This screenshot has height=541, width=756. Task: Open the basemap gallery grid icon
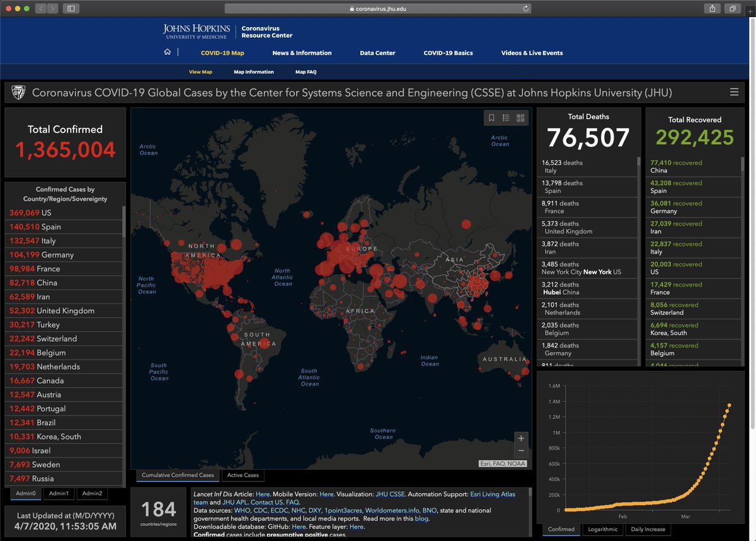tap(520, 118)
